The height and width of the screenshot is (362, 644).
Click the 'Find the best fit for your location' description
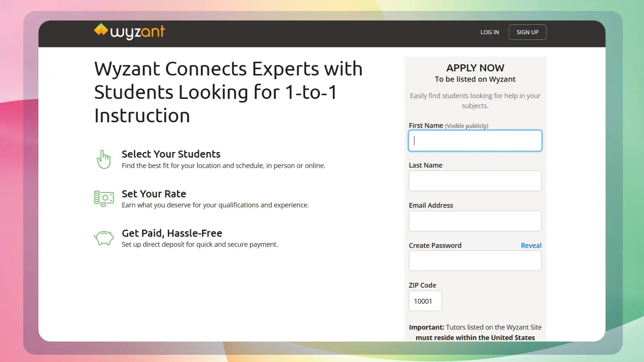(223, 166)
